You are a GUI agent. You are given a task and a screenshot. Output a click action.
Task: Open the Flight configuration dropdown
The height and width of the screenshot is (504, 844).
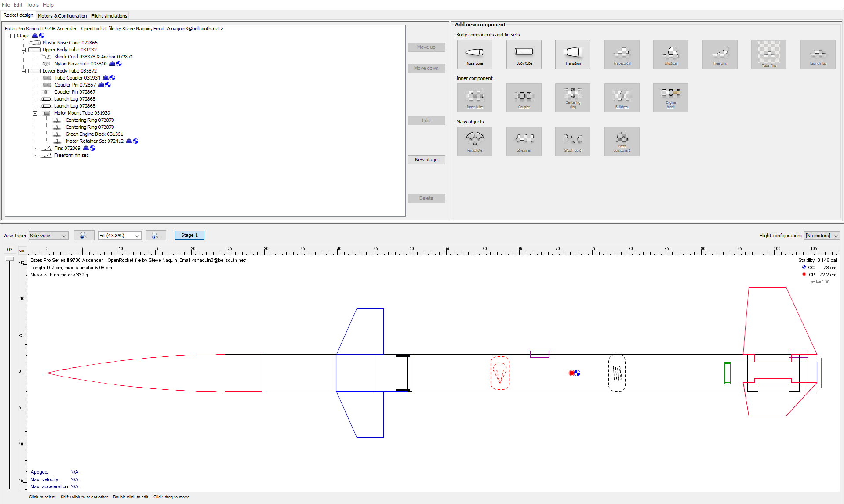[821, 236]
